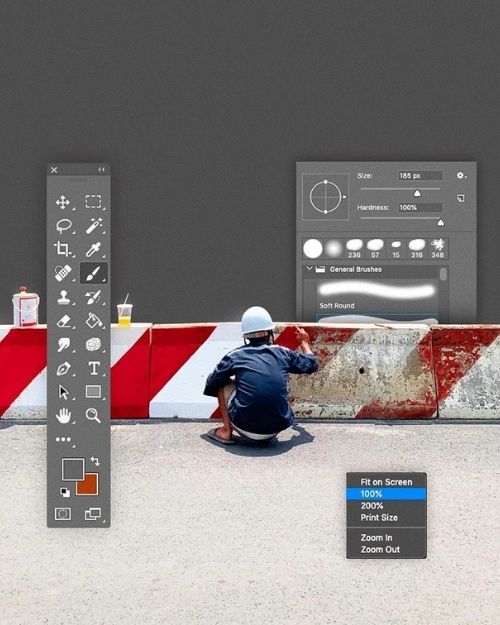Select the Spot Healing Brush tool
The image size is (500, 625).
pyautogui.click(x=63, y=273)
